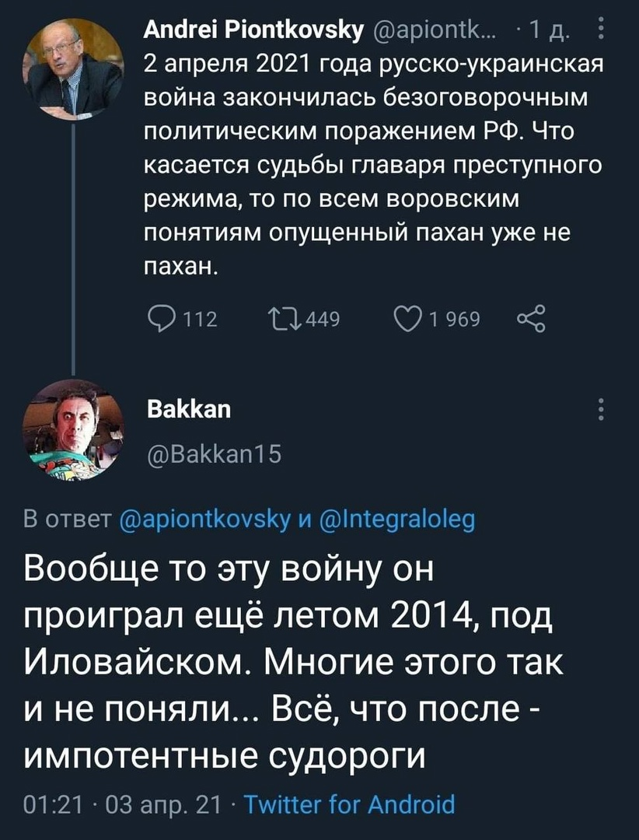Tap the share icon on the tweet
Screen dimensions: 639x840
click(x=530, y=320)
